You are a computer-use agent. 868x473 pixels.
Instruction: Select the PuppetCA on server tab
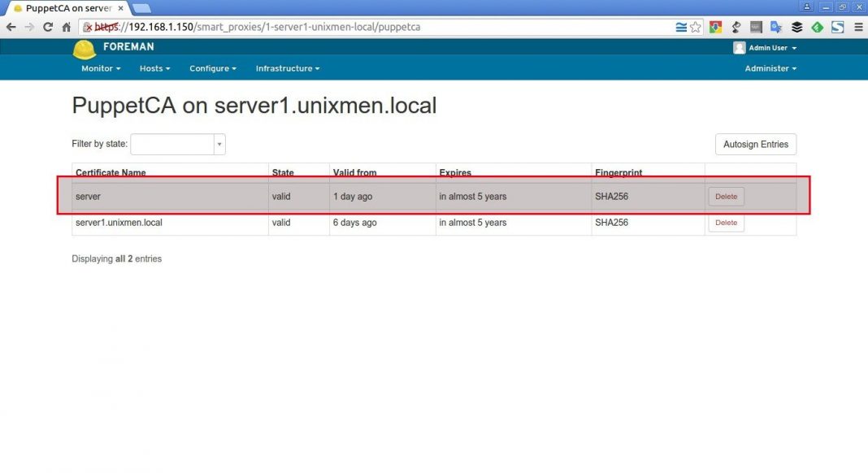(68, 8)
